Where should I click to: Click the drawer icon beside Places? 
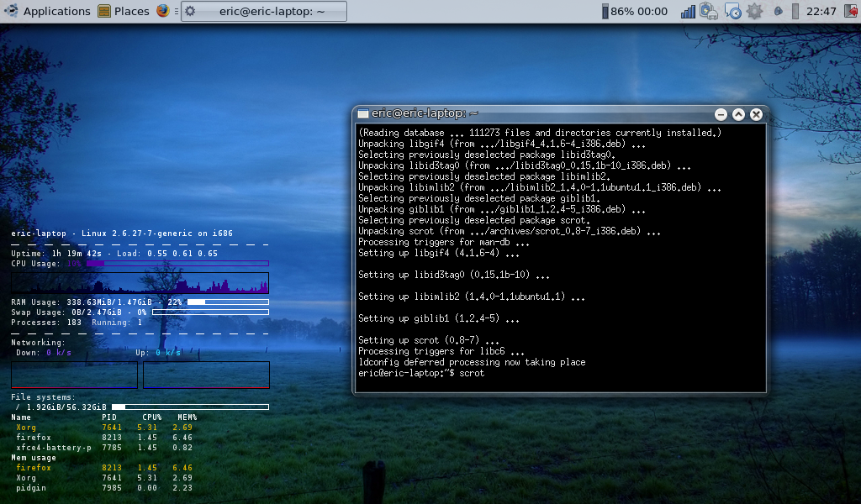tap(103, 11)
